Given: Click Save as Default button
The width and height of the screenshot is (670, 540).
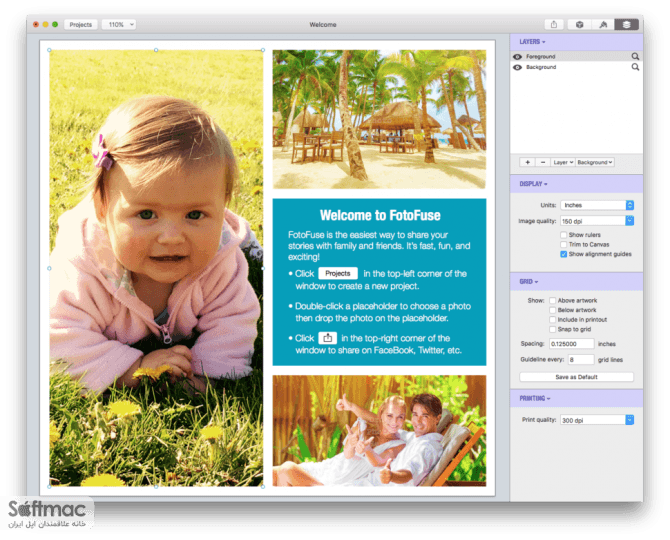Looking at the screenshot, I should [576, 377].
